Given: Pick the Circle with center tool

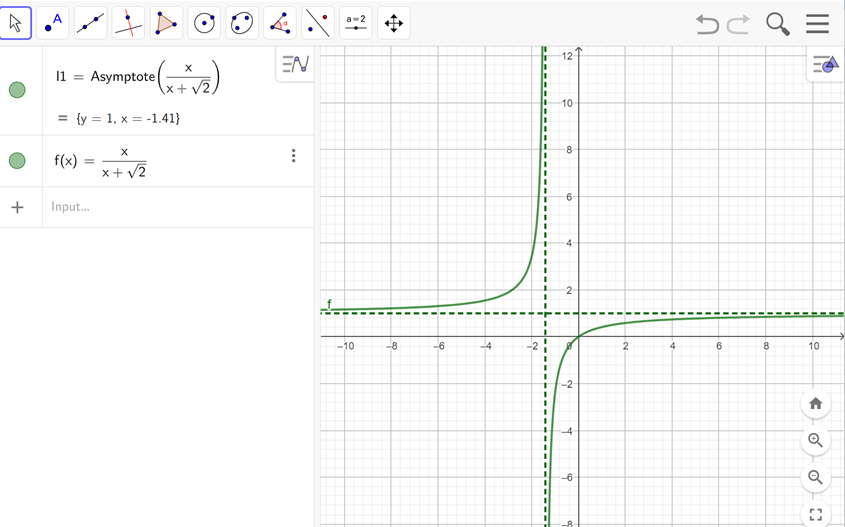Looking at the screenshot, I should click(205, 23).
